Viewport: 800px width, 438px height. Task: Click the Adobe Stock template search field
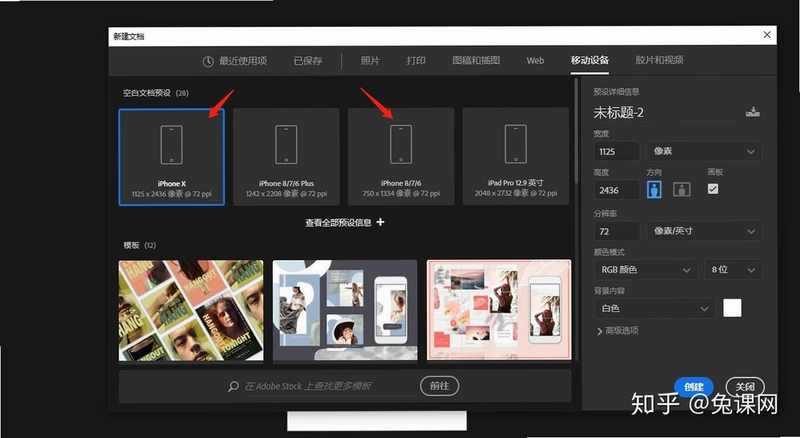coord(330,386)
